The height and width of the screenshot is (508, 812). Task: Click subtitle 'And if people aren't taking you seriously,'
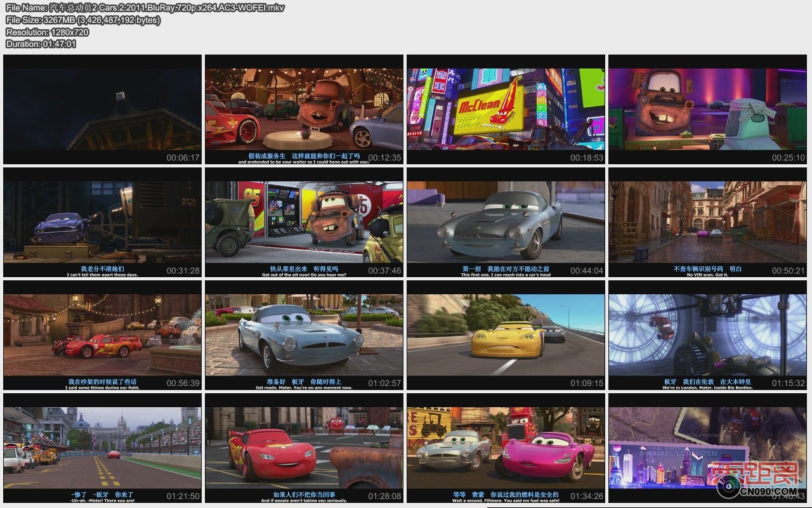pos(304,501)
